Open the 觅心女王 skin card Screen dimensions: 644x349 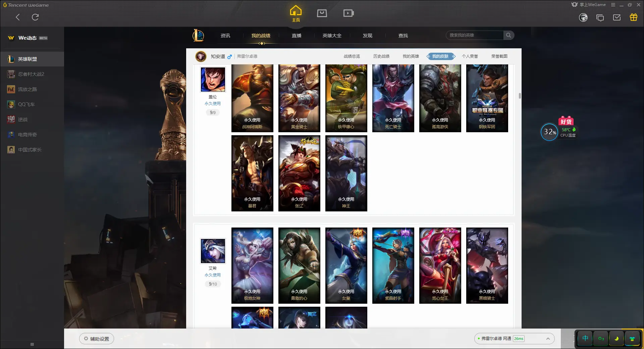tap(440, 265)
